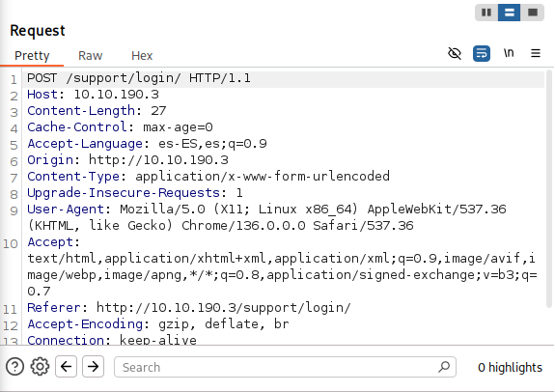Switch to the Raw tab
Screen dimensions: 555x392
pyautogui.click(x=91, y=56)
